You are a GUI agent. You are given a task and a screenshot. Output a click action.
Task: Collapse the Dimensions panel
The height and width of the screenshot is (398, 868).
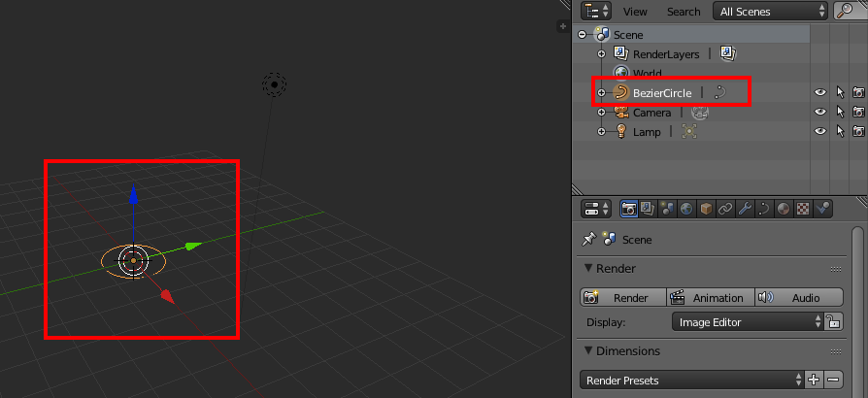tap(588, 351)
